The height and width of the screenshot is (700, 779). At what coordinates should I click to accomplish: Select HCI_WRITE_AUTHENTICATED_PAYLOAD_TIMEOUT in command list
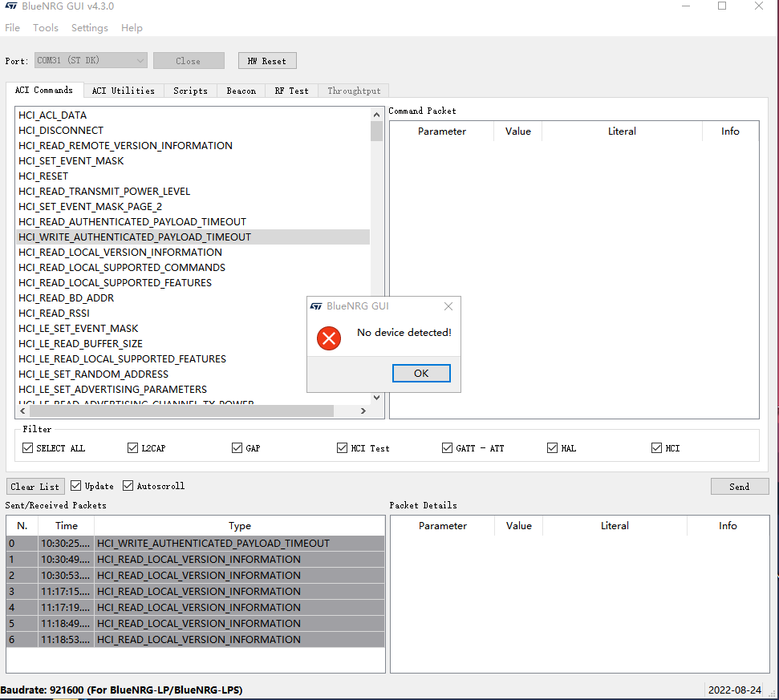(193, 237)
